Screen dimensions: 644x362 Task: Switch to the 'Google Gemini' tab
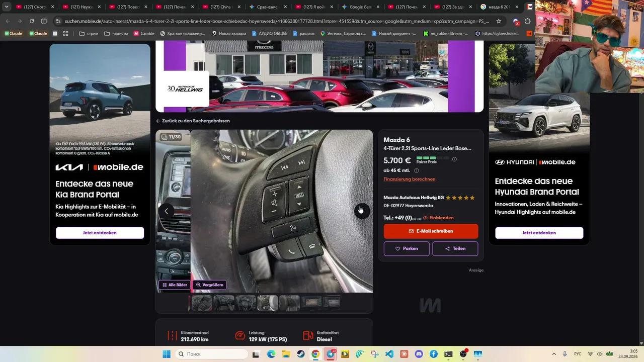(x=360, y=7)
